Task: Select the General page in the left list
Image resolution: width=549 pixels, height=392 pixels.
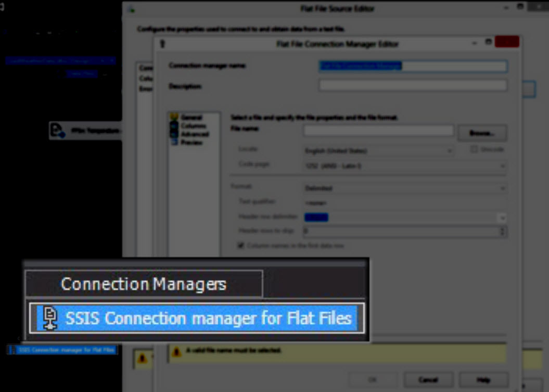Action: pos(191,117)
